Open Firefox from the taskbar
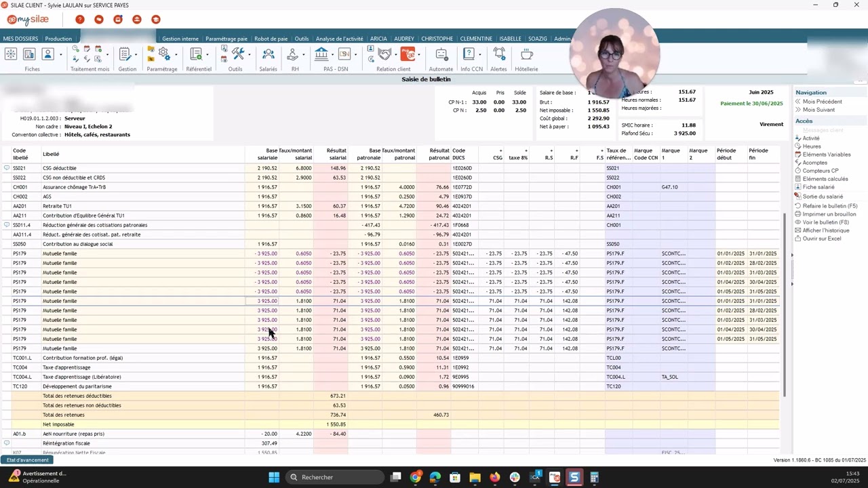 pos(494,477)
